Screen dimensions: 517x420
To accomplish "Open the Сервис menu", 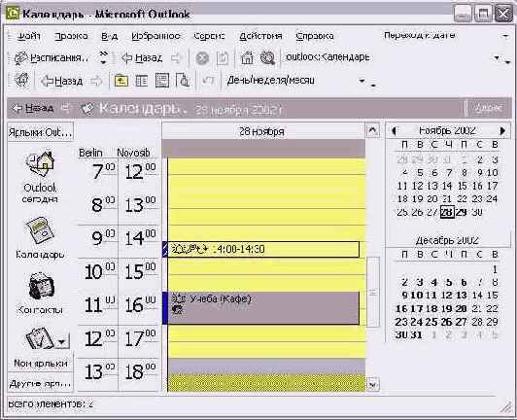I will [209, 36].
